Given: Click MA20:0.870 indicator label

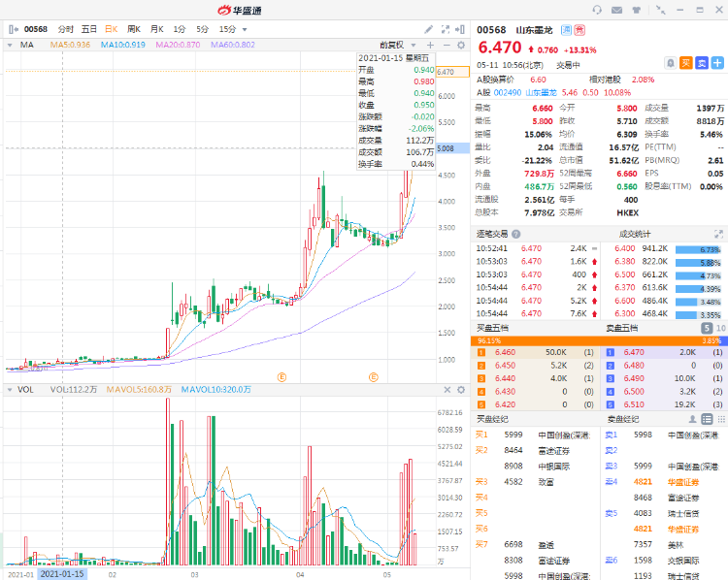Looking at the screenshot, I should tap(178, 45).
